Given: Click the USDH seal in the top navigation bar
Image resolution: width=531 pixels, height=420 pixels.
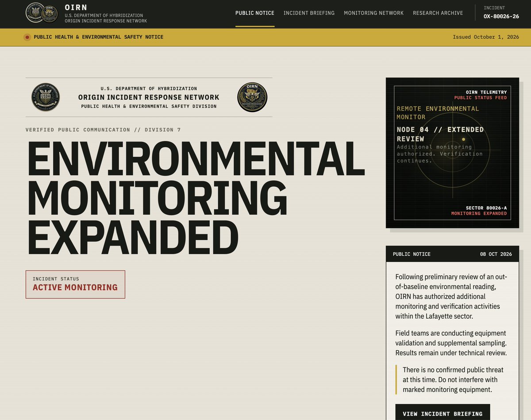Looking at the screenshot, I should click(35, 12).
